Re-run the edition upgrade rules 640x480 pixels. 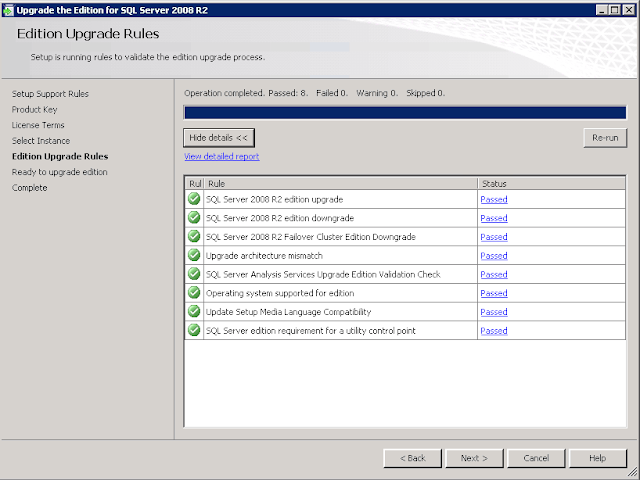(x=605, y=138)
